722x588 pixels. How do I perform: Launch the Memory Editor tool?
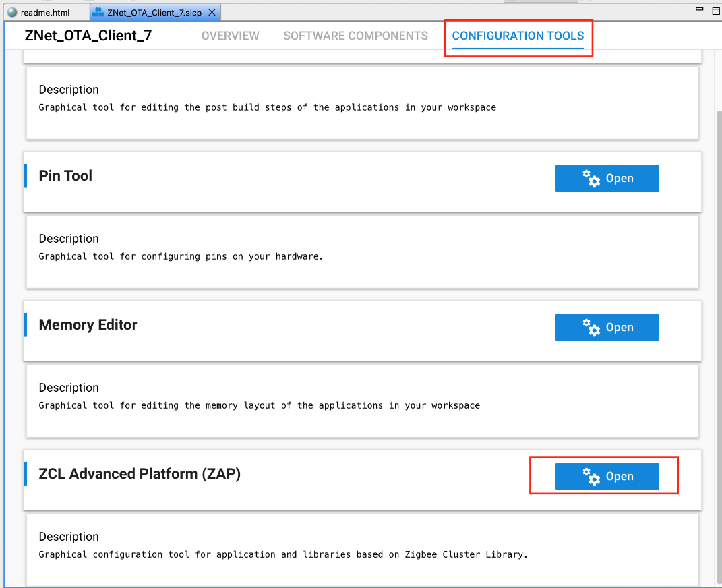607,328
